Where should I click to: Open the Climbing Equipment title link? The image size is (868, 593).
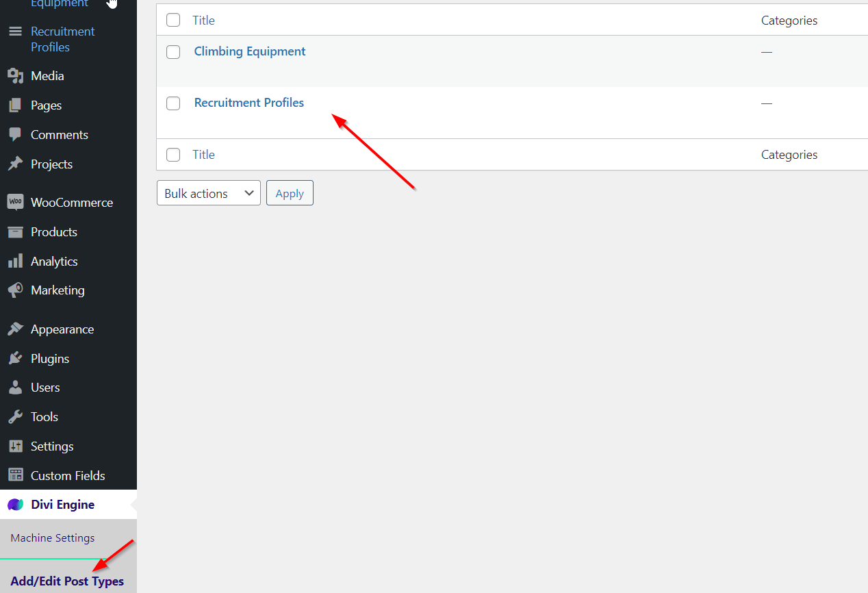tap(250, 51)
